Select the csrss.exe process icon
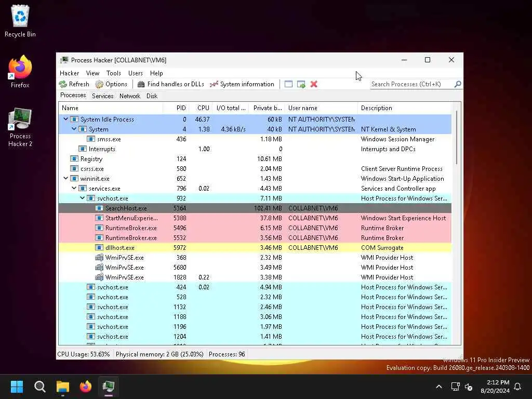Viewport: 532px width, 399px height. 74,169
